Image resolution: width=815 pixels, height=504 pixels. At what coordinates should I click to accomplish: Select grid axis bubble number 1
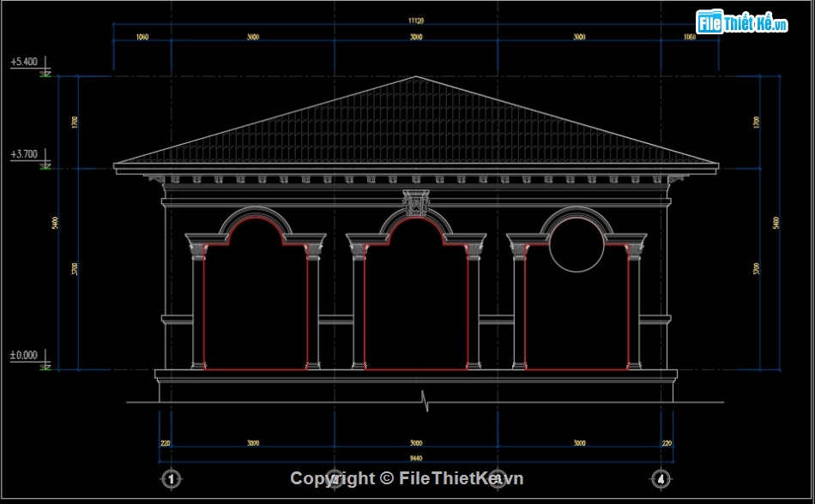tap(171, 478)
